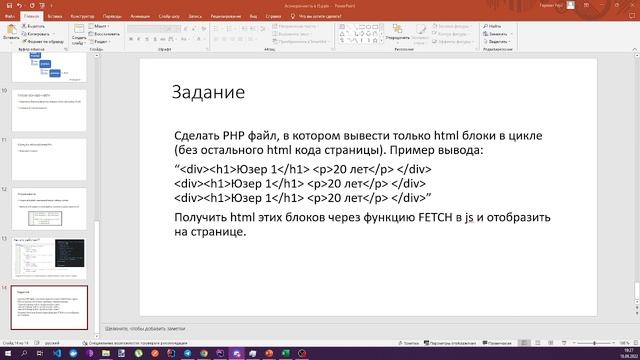
Task: Save the presentation via Quick Access toolbar
Action: pos(9,5)
